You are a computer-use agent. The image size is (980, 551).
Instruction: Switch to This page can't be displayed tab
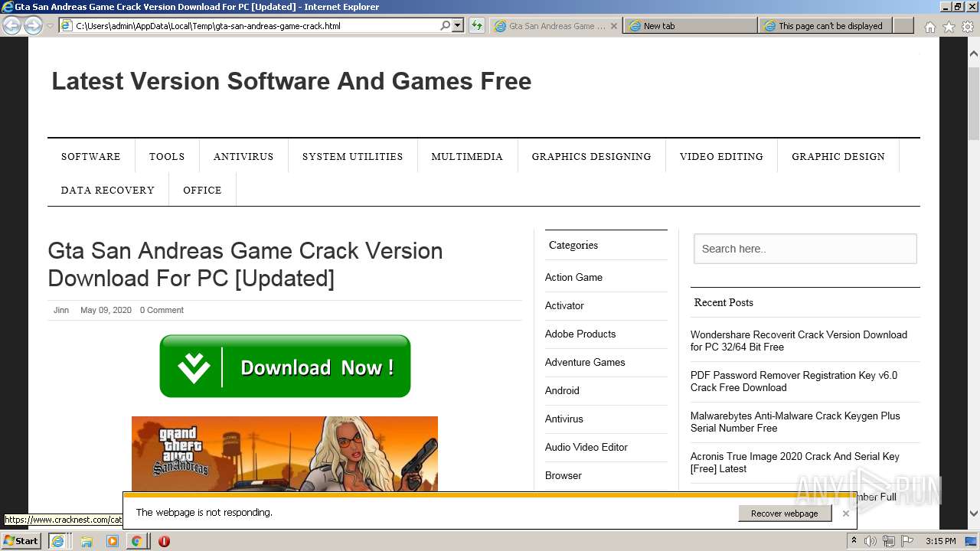point(825,25)
